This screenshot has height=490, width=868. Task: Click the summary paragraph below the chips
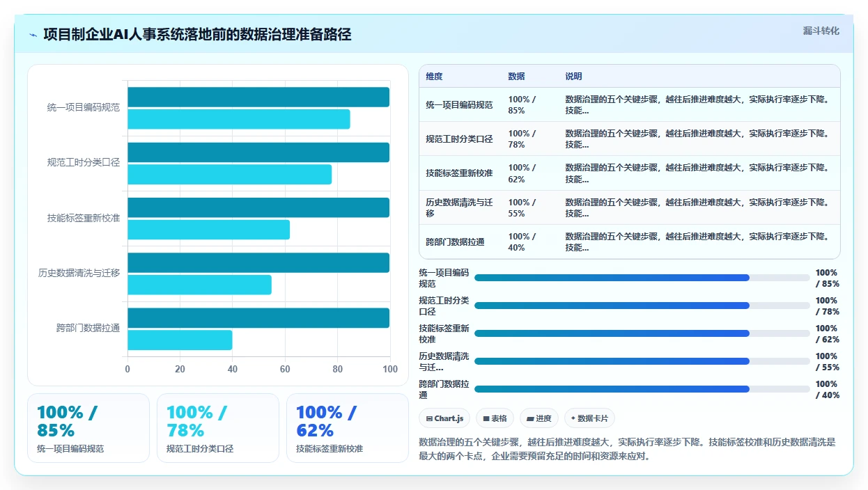coord(627,450)
